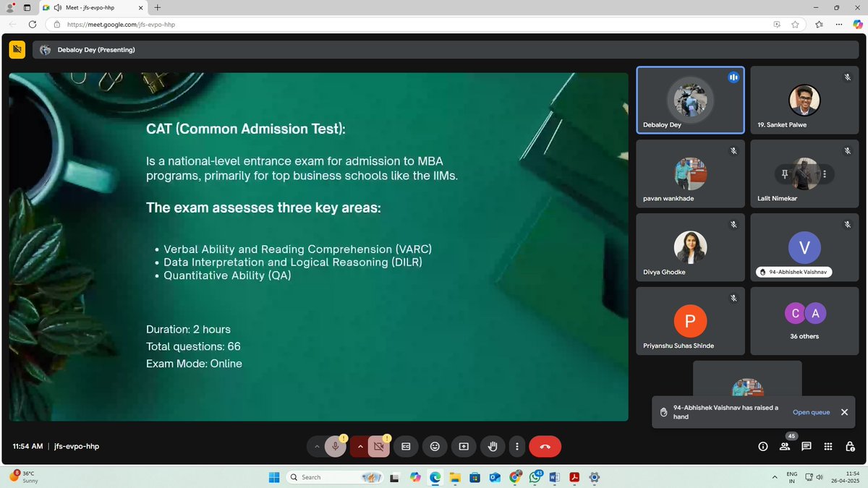Open Microsoft Word from taskbar
Screen dimensions: 868x488
pos(555,477)
